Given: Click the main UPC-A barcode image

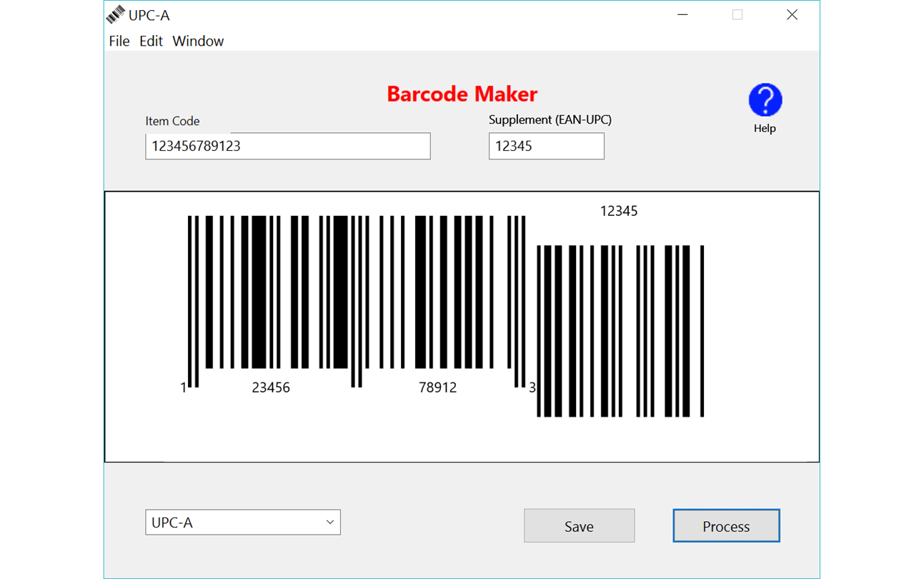Looking at the screenshot, I should 357,301.
